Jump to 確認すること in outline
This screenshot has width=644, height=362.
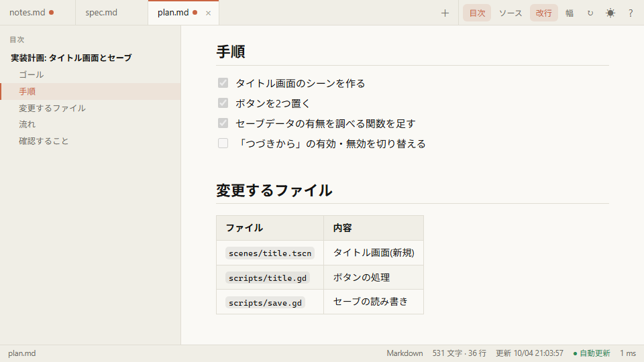[x=91, y=141]
